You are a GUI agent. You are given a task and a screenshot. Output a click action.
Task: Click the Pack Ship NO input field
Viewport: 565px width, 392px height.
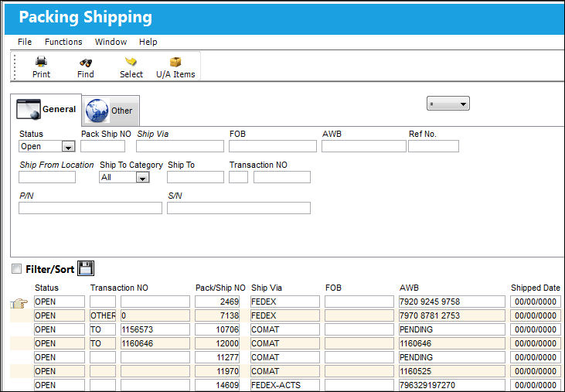click(103, 146)
